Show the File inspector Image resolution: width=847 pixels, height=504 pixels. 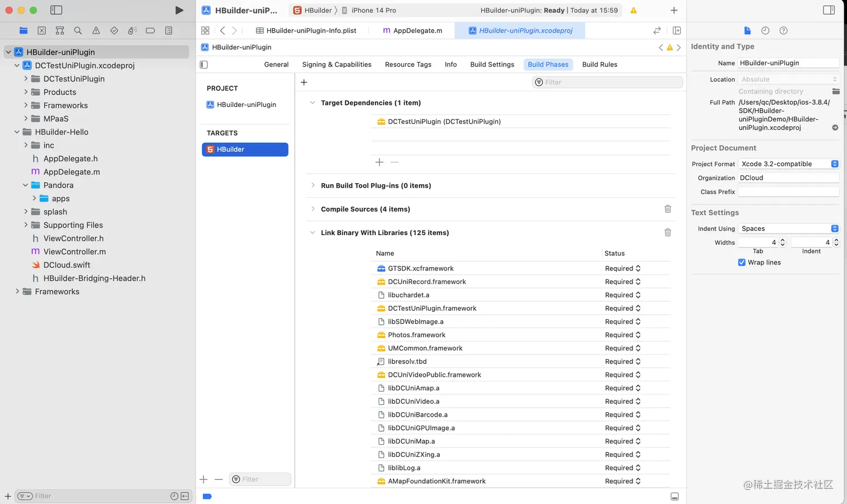coord(747,31)
